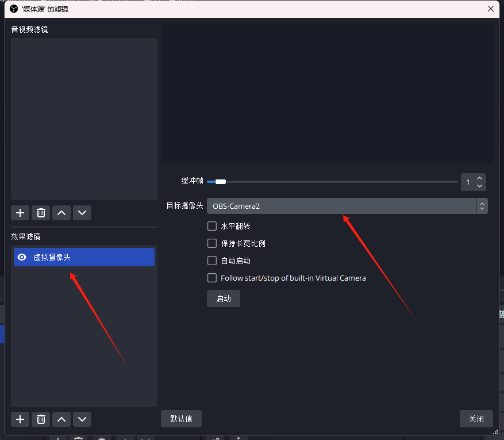Click the 启动 button
This screenshot has width=504, height=440.
(x=224, y=299)
